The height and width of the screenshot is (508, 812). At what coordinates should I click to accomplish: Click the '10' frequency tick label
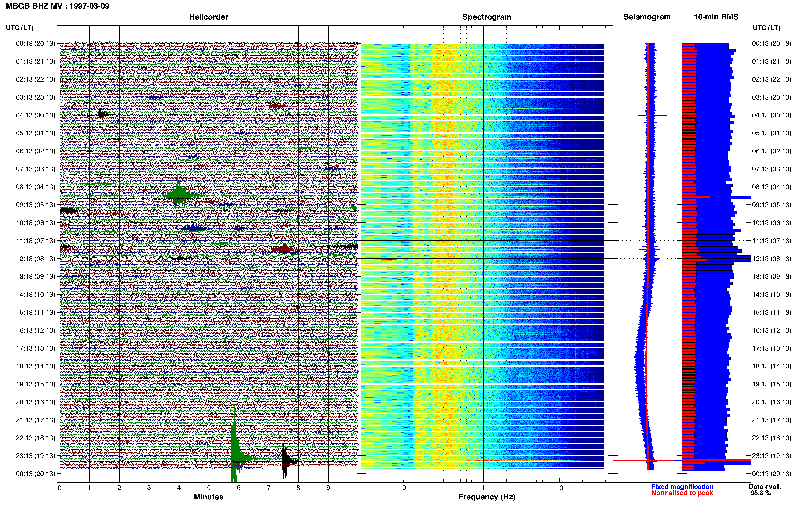(559, 488)
